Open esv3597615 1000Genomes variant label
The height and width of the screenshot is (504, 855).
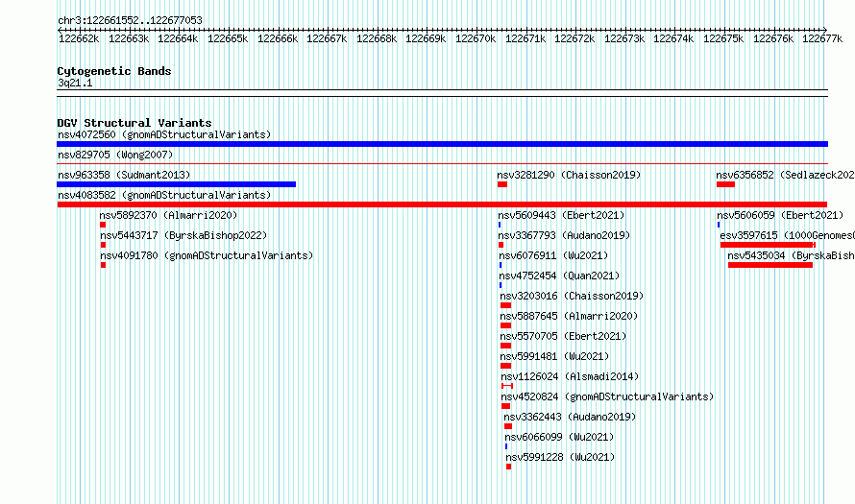[x=788, y=235]
